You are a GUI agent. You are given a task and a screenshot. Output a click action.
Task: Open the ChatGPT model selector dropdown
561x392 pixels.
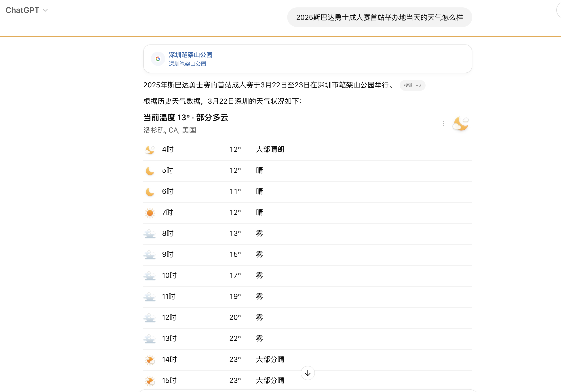click(x=26, y=10)
